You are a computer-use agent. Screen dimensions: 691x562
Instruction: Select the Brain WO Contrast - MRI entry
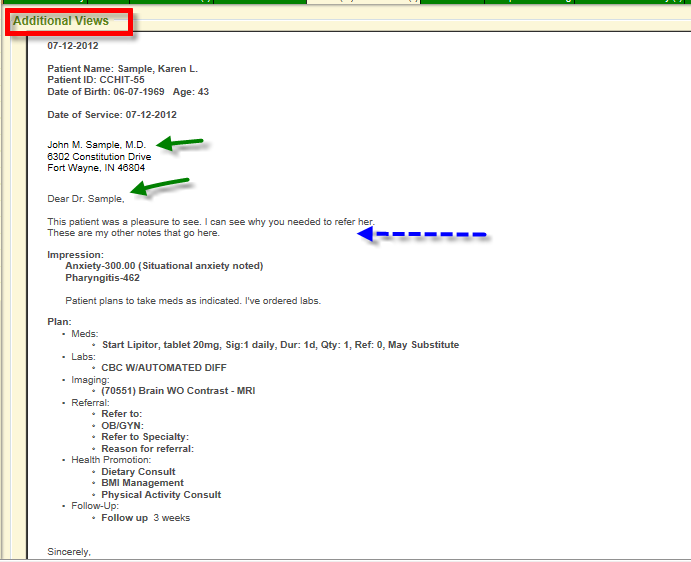pos(178,391)
